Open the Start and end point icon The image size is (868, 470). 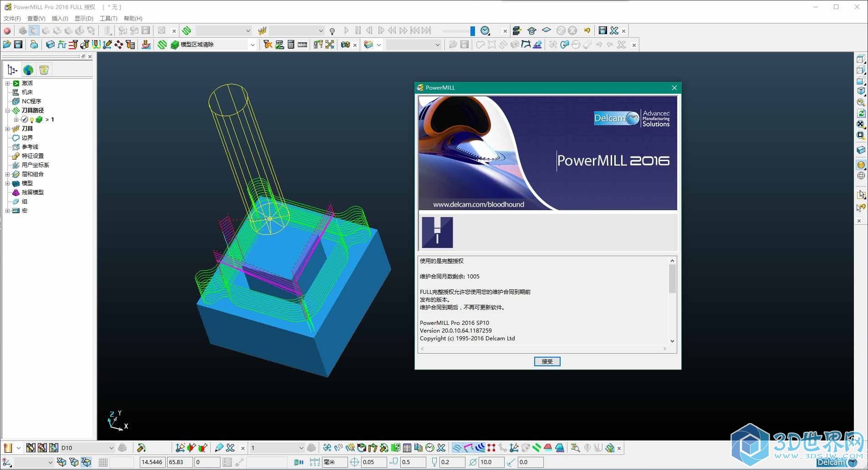85,45
